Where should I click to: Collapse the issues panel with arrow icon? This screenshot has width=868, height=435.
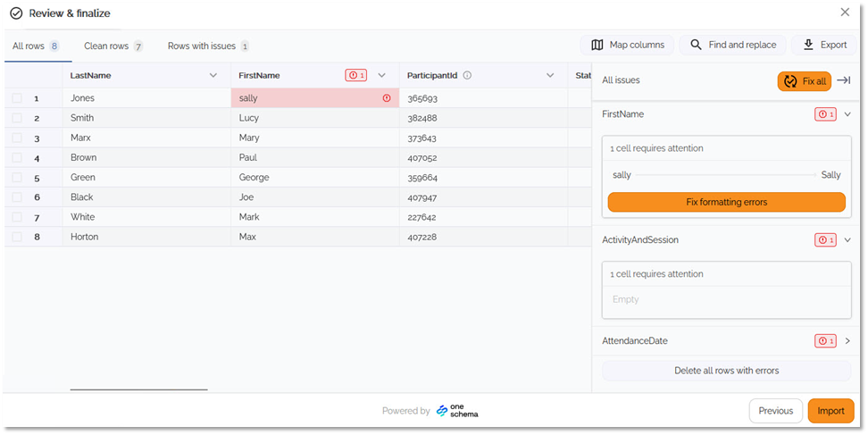[x=843, y=81]
